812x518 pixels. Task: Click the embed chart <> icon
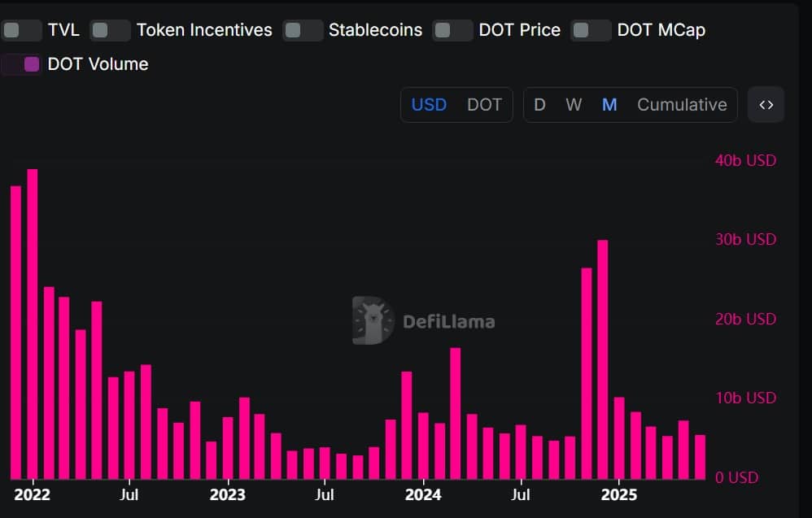click(766, 104)
